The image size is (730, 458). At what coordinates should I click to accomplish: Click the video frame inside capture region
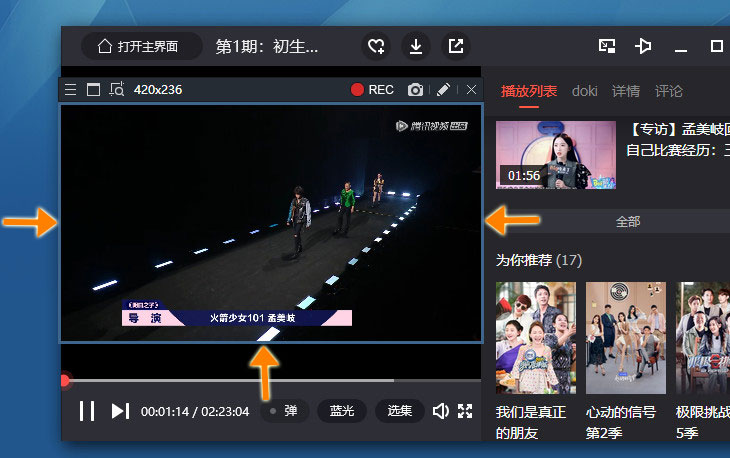pyautogui.click(x=271, y=223)
